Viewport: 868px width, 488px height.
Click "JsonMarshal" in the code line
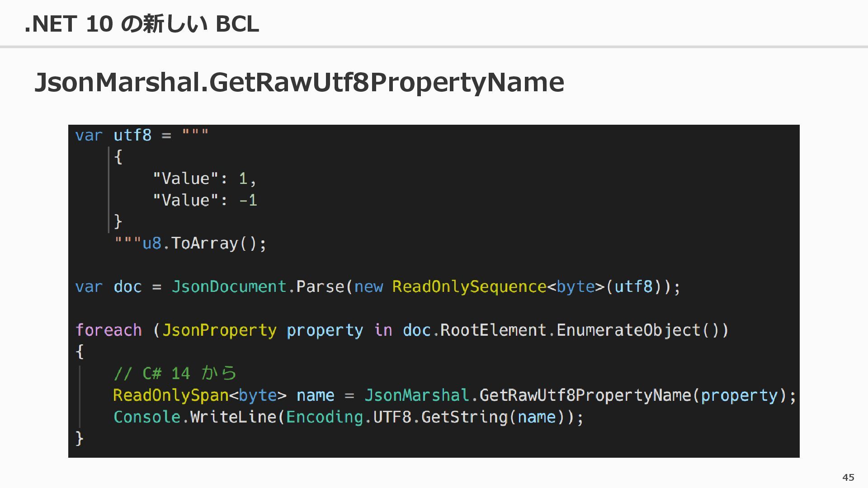[x=417, y=395]
